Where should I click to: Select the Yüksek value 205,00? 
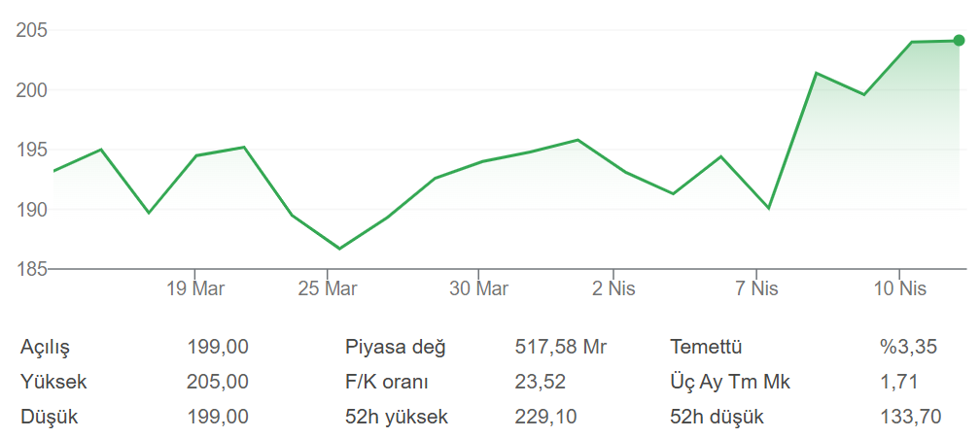point(218,383)
